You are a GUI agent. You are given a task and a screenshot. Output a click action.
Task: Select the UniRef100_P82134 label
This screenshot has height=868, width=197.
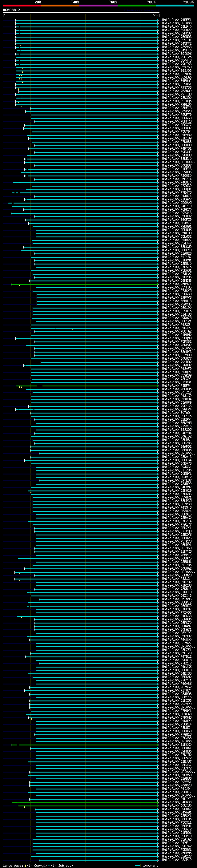176,579
